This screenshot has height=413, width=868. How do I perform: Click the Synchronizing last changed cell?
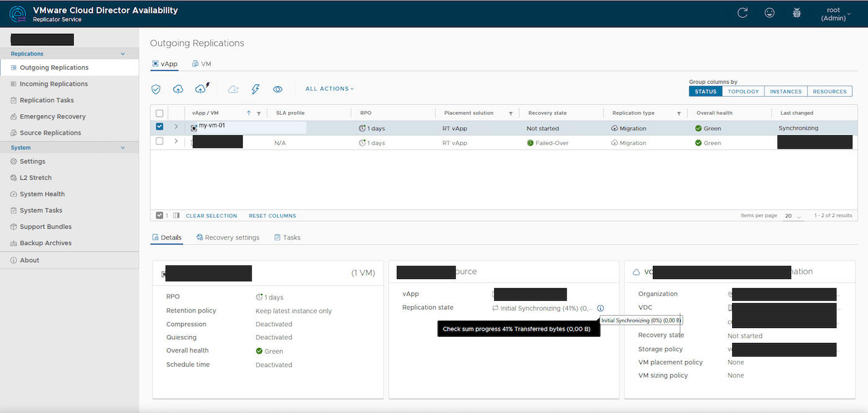point(799,128)
